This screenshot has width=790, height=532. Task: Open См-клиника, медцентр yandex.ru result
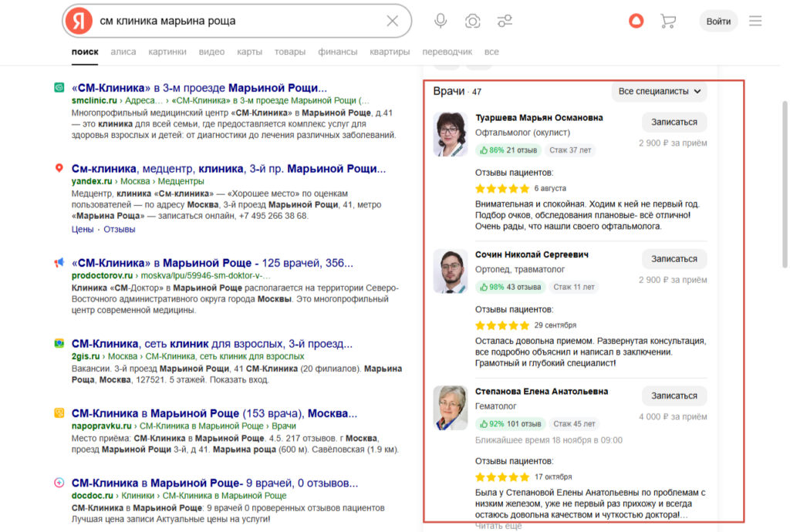pos(228,169)
